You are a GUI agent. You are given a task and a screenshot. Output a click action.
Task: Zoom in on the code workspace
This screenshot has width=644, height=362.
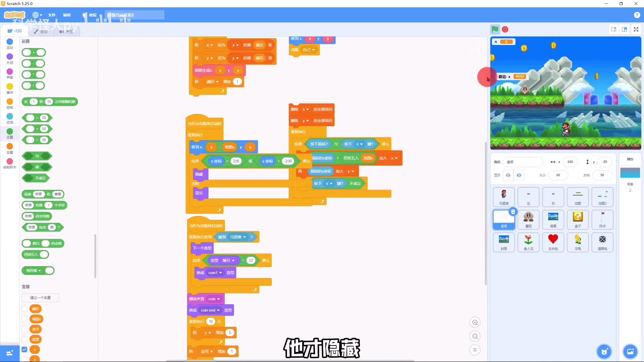(x=475, y=322)
